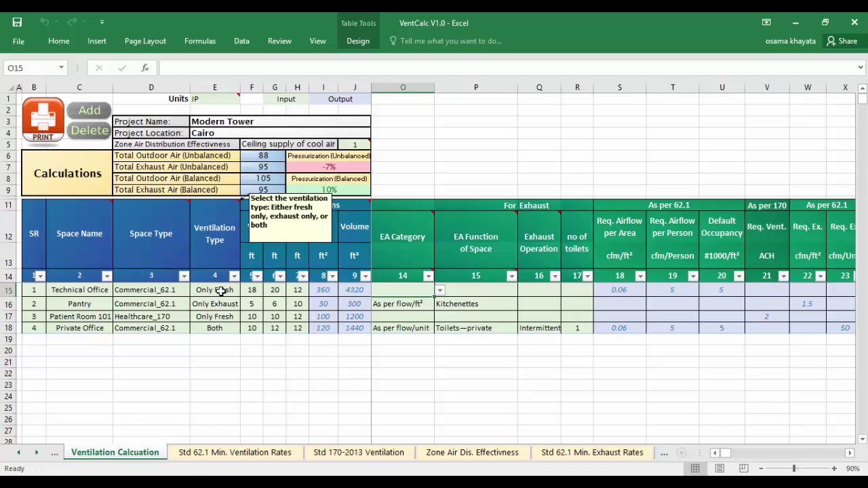
Task: Click sheet tabs scroll-right arrow
Action: pos(36,452)
